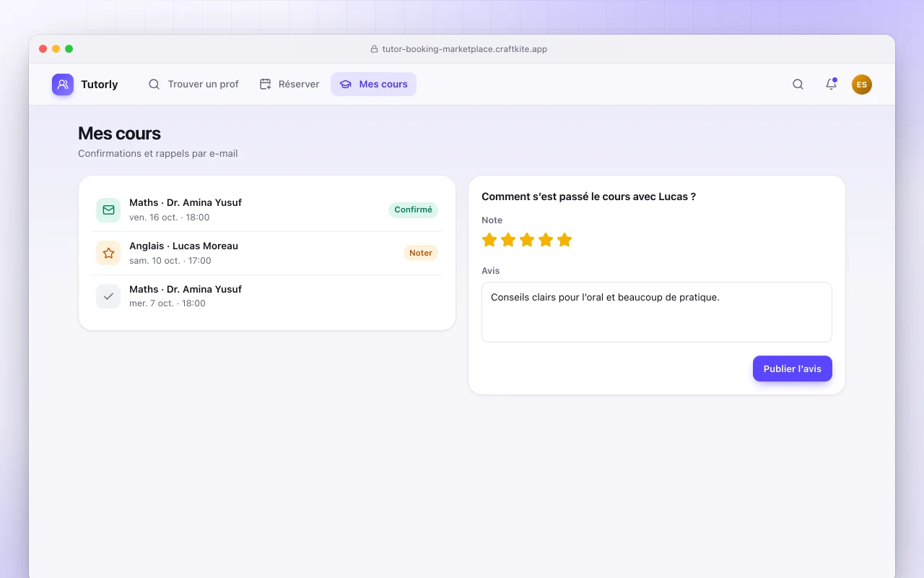Click the envelope icon for Maths ven. 16 oct.
Screen dimensions: 924x578
click(108, 210)
